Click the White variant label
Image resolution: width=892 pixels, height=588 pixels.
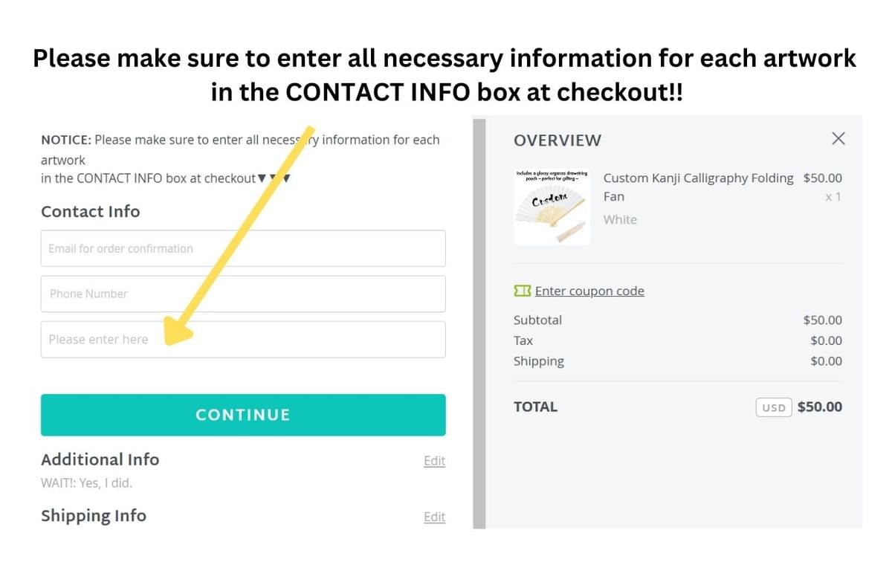tap(620, 219)
